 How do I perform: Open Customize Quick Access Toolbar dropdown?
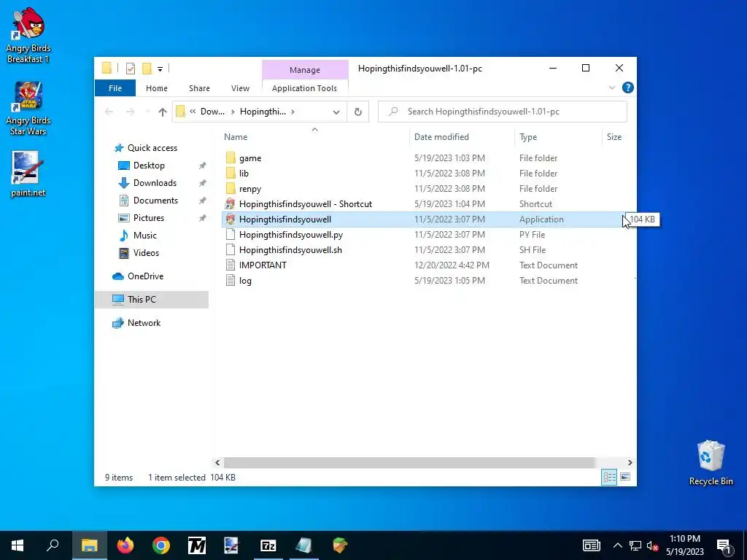[160, 69]
